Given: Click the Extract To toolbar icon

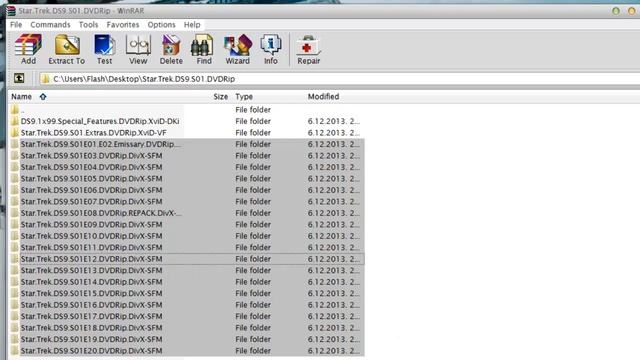Looking at the screenshot, I should click(67, 50).
